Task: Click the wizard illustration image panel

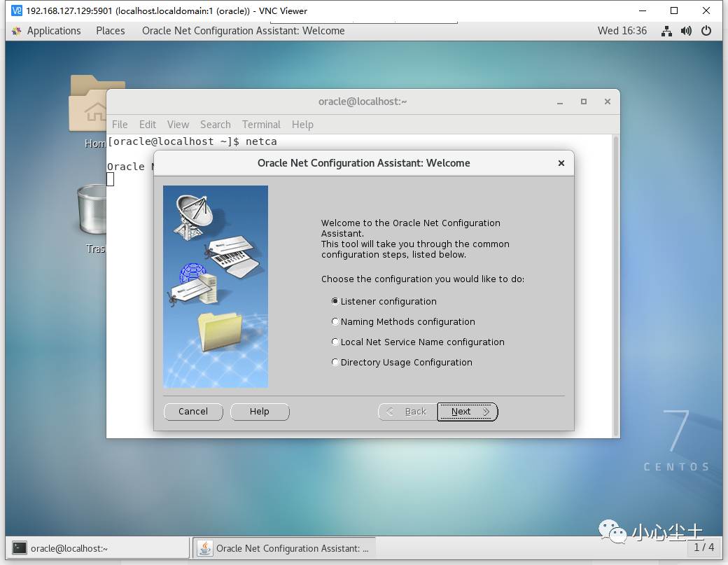Action: [216, 287]
